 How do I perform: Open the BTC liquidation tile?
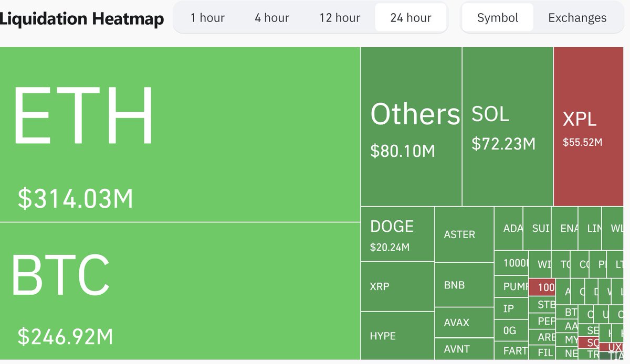coord(180,291)
